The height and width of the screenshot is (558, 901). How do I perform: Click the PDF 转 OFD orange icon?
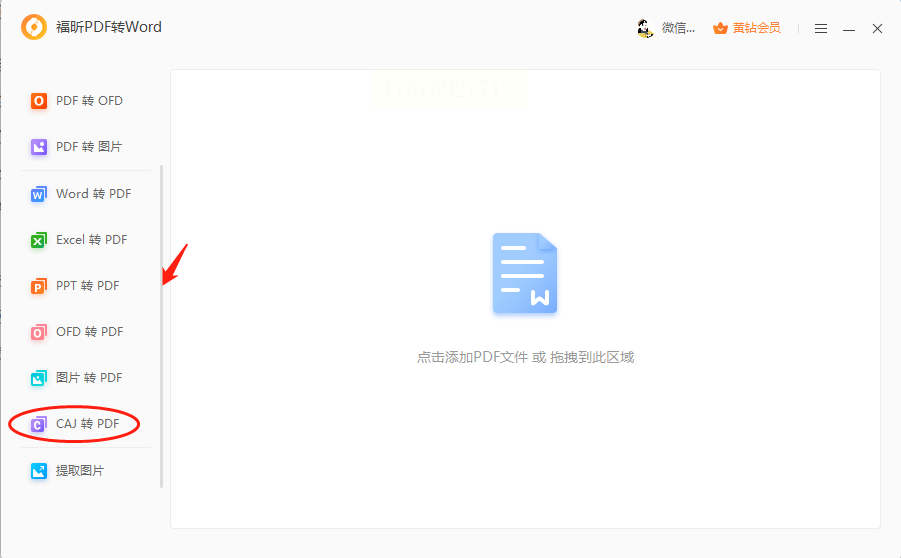click(38, 101)
